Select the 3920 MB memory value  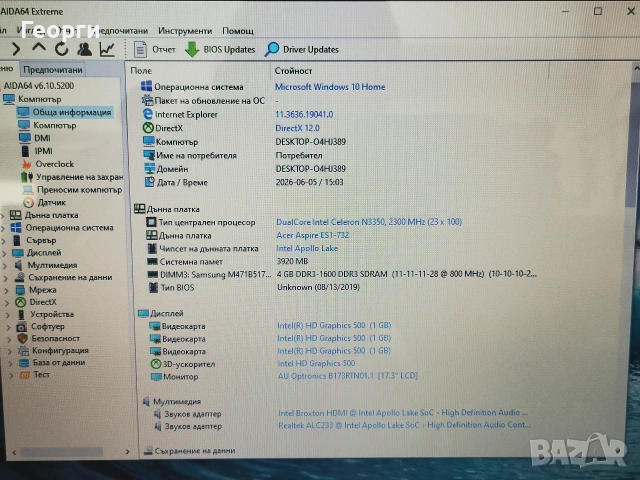tap(292, 261)
